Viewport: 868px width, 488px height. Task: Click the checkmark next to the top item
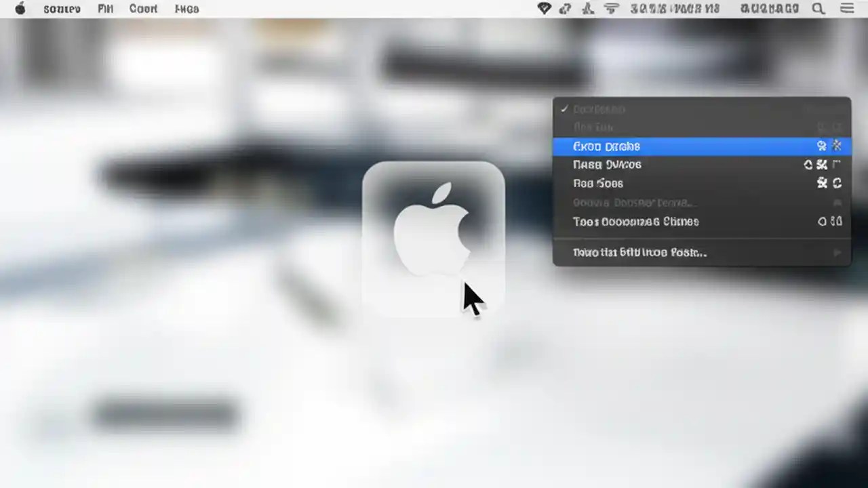[x=564, y=108]
